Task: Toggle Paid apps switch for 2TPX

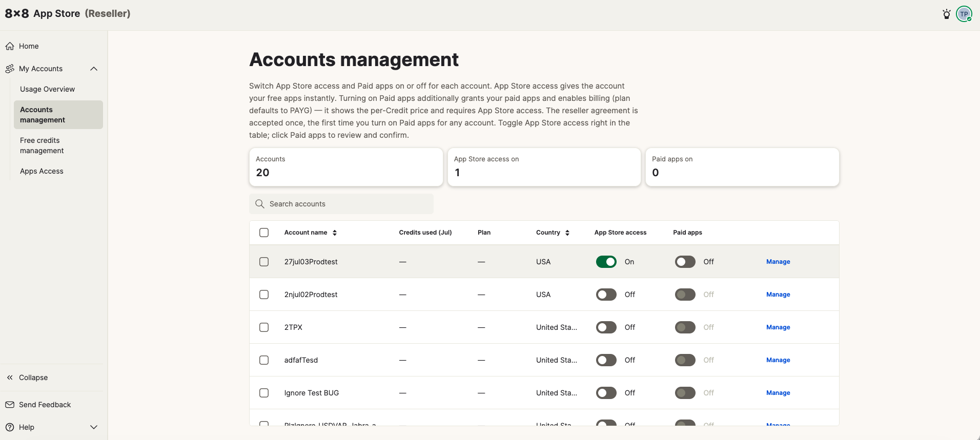Action: click(685, 327)
